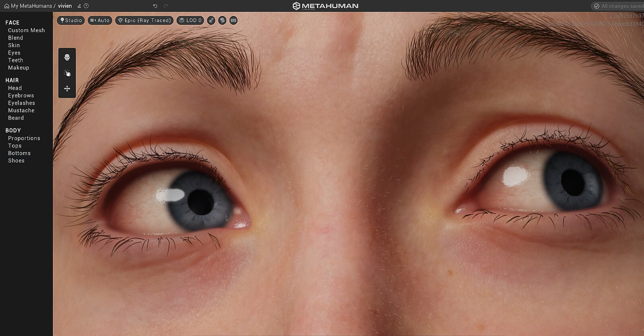The height and width of the screenshot is (336, 644).
Task: Open the Shoes options
Action: [17, 161]
